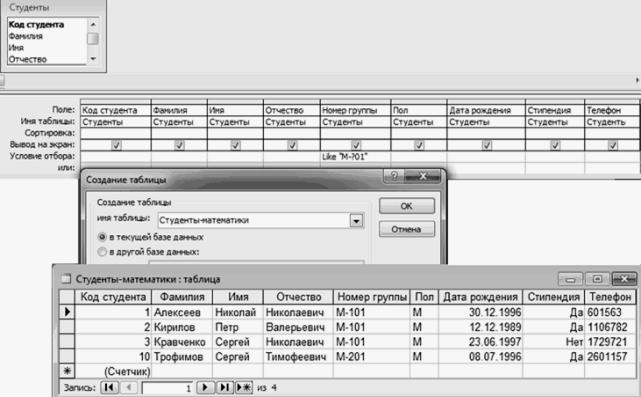Viewport: 641px width, 397px height.
Task: Click OK in Создание таблицы dialog
Action: coord(407,206)
